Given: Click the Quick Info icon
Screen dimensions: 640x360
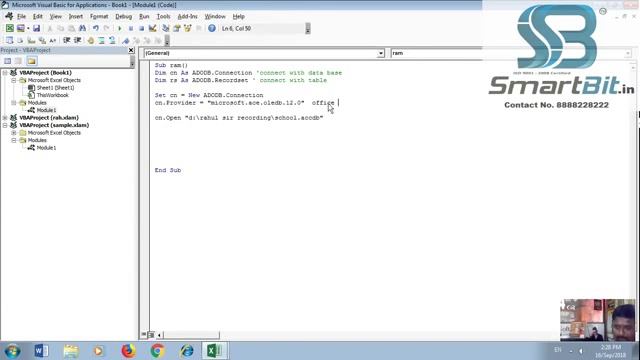Looking at the screenshot, I should [x=31, y=40].
